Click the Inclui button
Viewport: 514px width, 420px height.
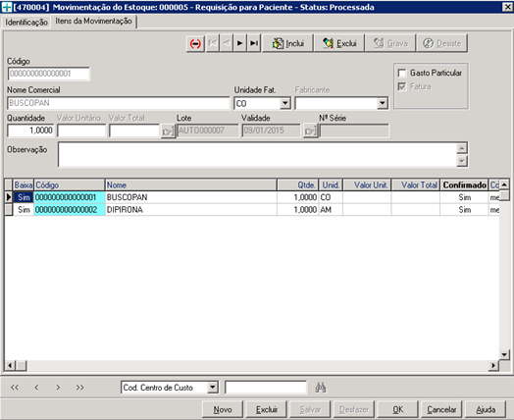pos(287,43)
